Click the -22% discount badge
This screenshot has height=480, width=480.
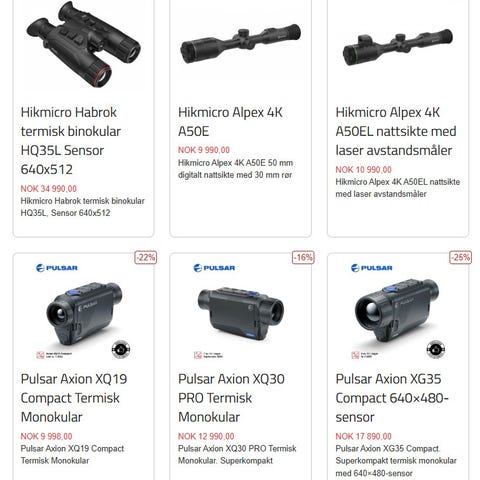point(146,257)
